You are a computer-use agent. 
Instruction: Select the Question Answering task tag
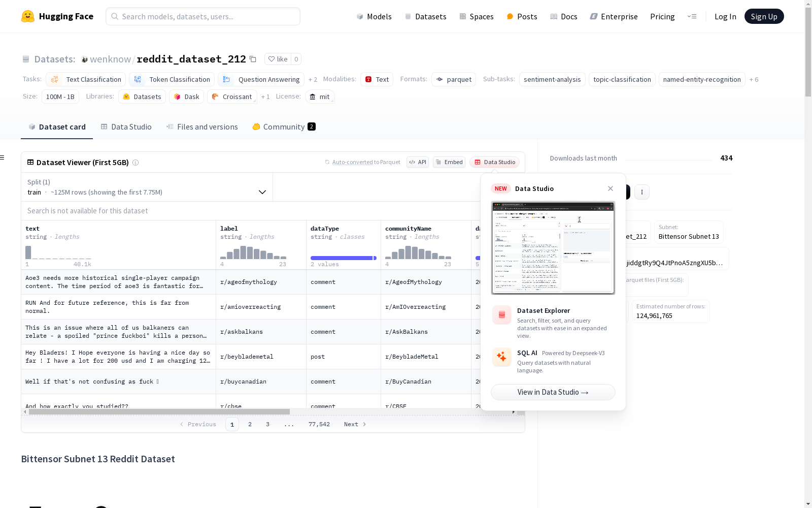click(261, 79)
